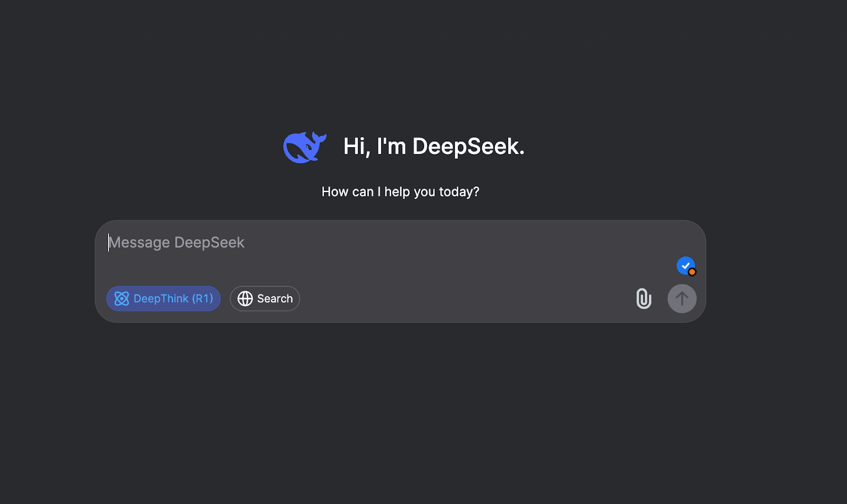Click the DeepSeek whale logo
This screenshot has height=504, width=847.
coord(304,147)
